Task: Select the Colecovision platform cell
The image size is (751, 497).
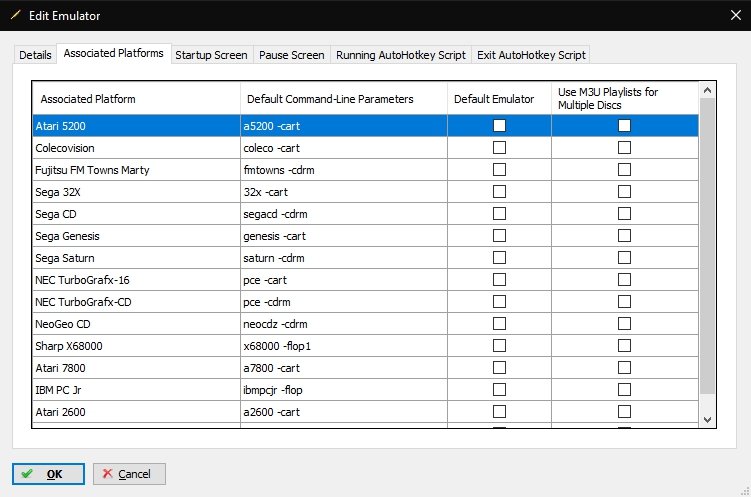Action: [137, 148]
